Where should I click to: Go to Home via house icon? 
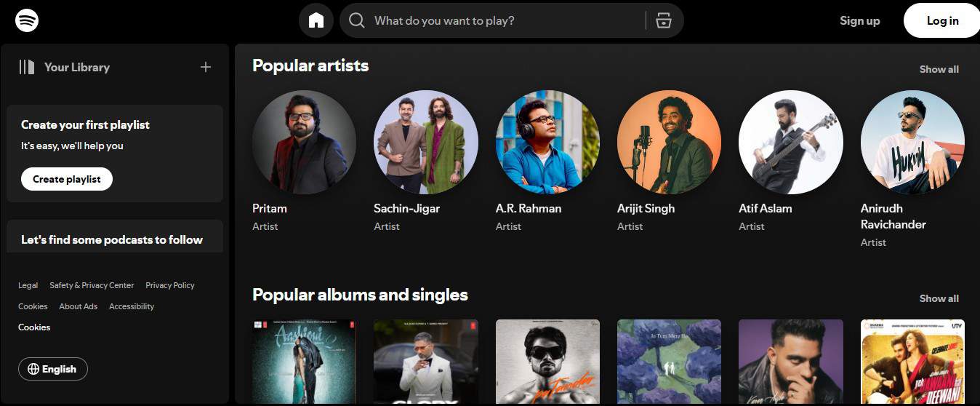click(316, 20)
